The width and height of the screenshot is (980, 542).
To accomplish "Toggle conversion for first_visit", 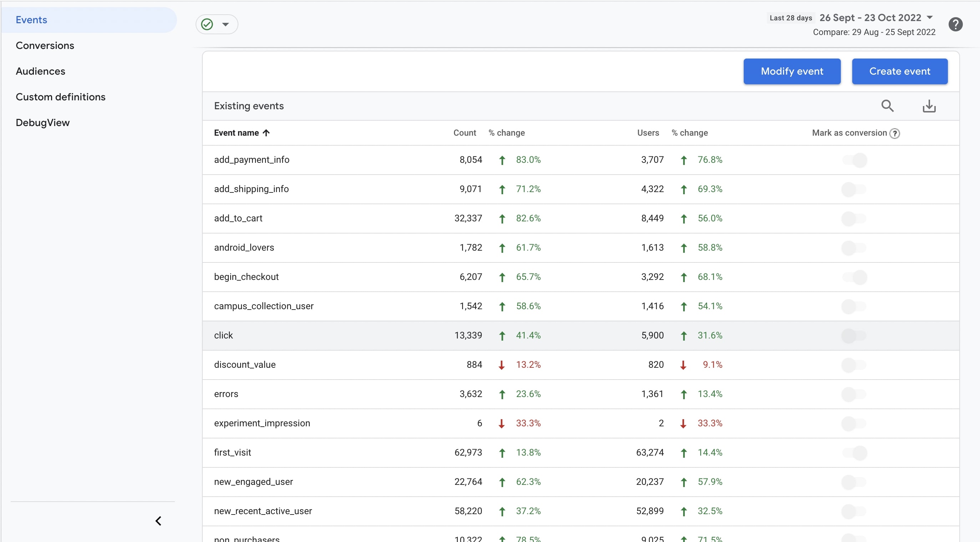I will tap(854, 453).
